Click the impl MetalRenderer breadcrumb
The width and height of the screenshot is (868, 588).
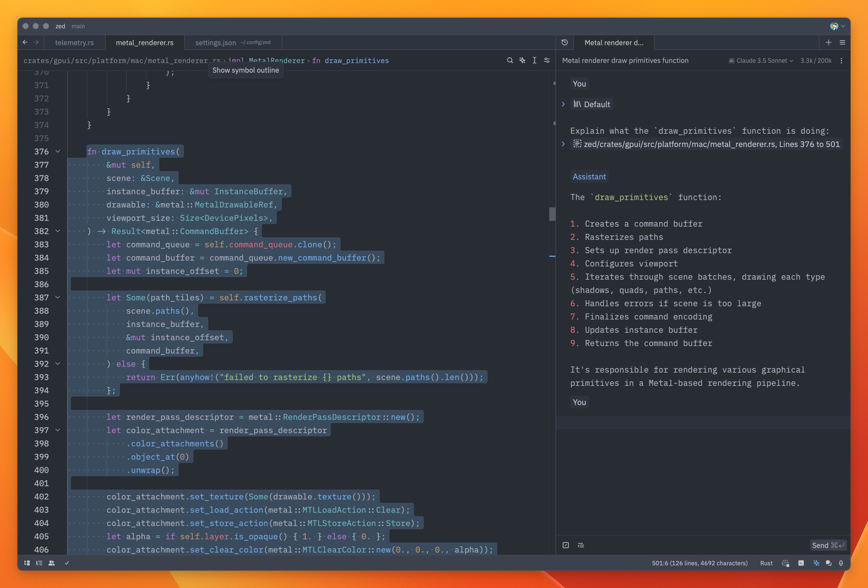point(266,60)
